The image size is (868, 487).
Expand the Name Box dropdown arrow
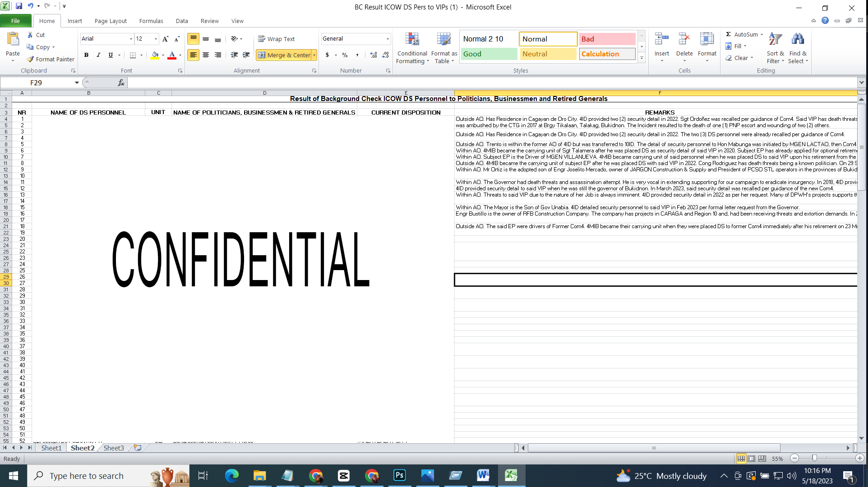[x=77, y=83]
